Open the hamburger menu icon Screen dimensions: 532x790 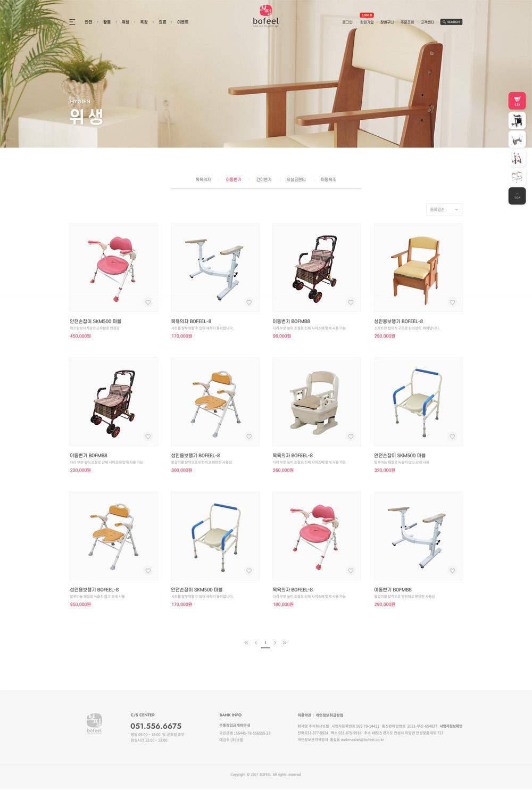tap(72, 22)
